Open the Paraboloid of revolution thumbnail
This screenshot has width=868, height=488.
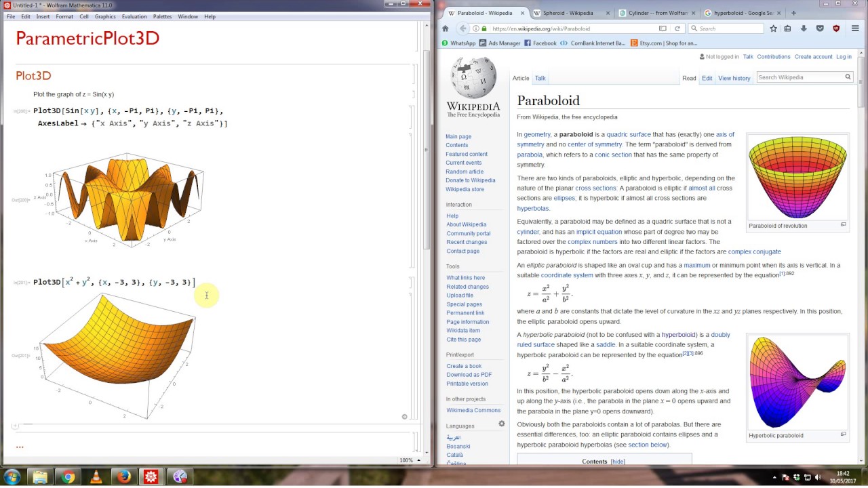(x=797, y=177)
